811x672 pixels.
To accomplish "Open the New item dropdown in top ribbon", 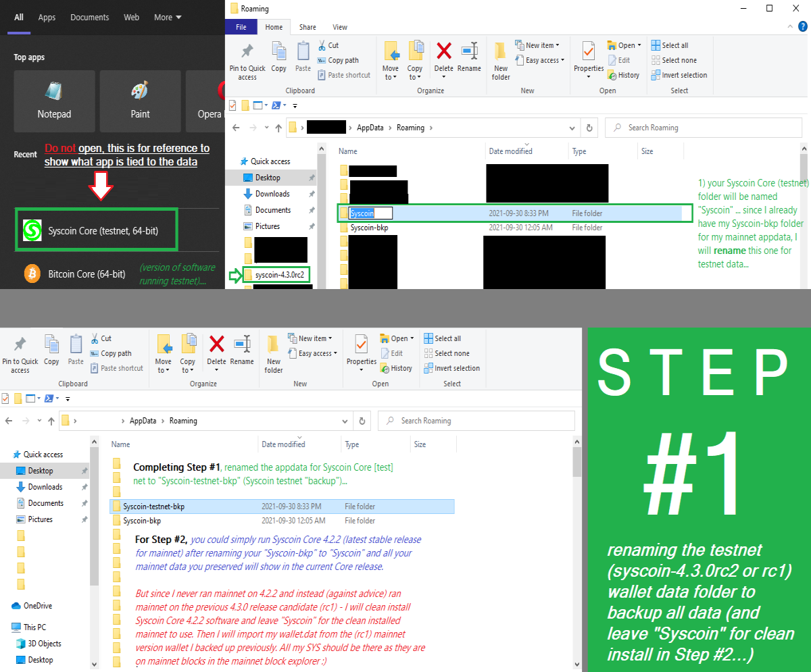I will 535,45.
